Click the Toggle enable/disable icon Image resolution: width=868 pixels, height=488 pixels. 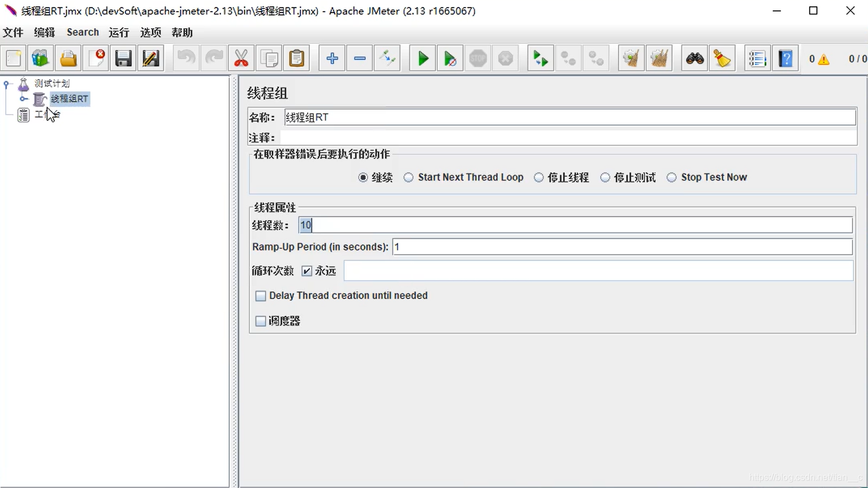(x=387, y=58)
